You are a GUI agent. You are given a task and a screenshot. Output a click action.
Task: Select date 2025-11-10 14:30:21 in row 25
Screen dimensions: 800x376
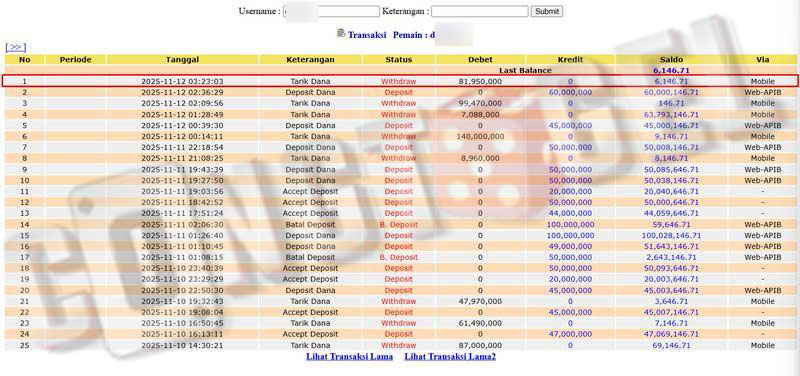pyautogui.click(x=182, y=345)
